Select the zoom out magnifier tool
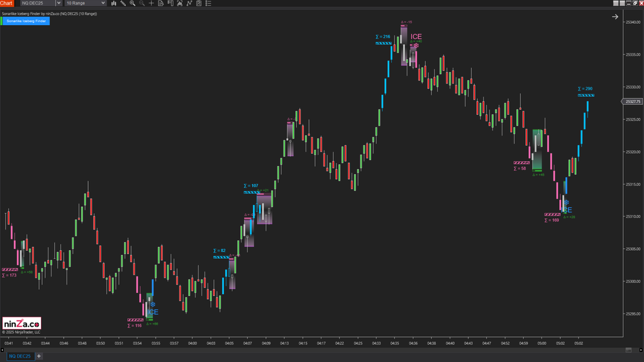 [142, 3]
